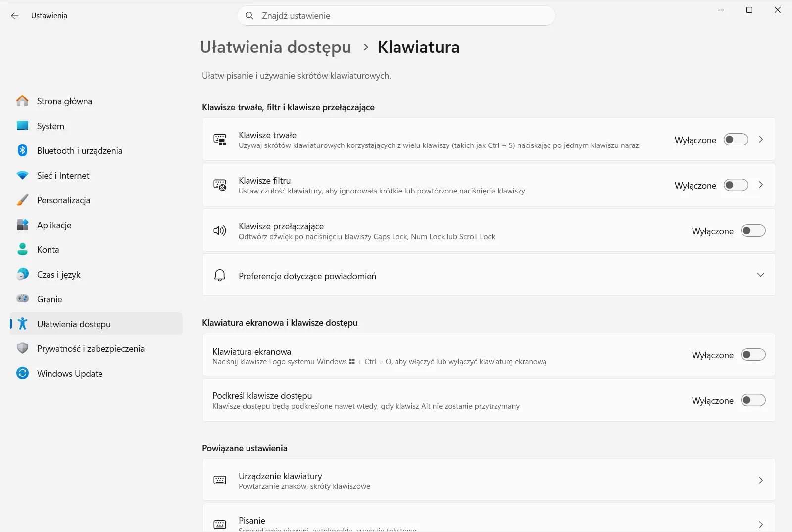This screenshot has height=532, width=792.
Task: Expand Preferencje dotyczące powiadomień section
Action: (761, 275)
